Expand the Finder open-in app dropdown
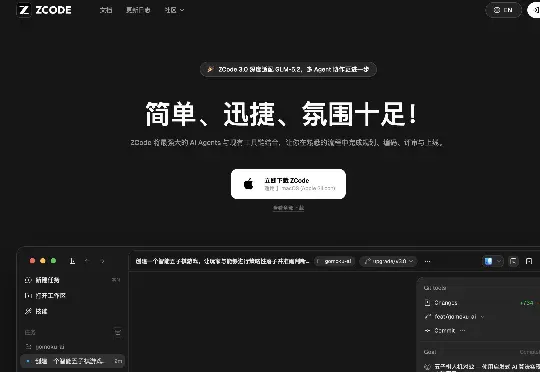Screen dimensions: 540x372 492,261
